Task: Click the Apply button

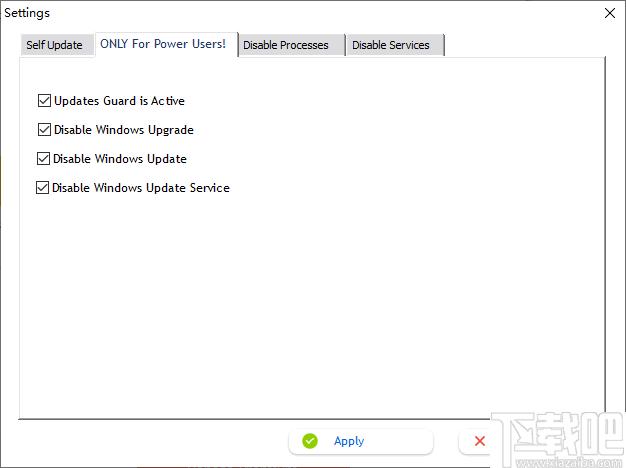Action: coord(361,441)
